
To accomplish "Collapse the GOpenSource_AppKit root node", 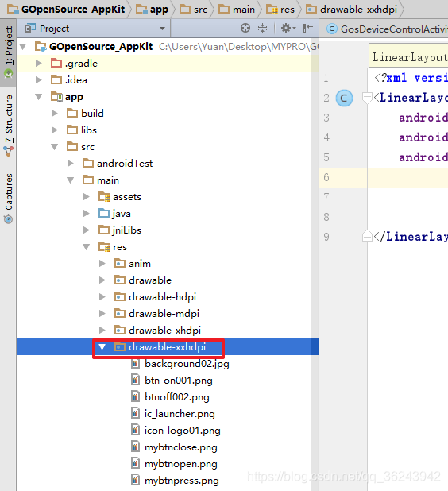I will point(22,47).
